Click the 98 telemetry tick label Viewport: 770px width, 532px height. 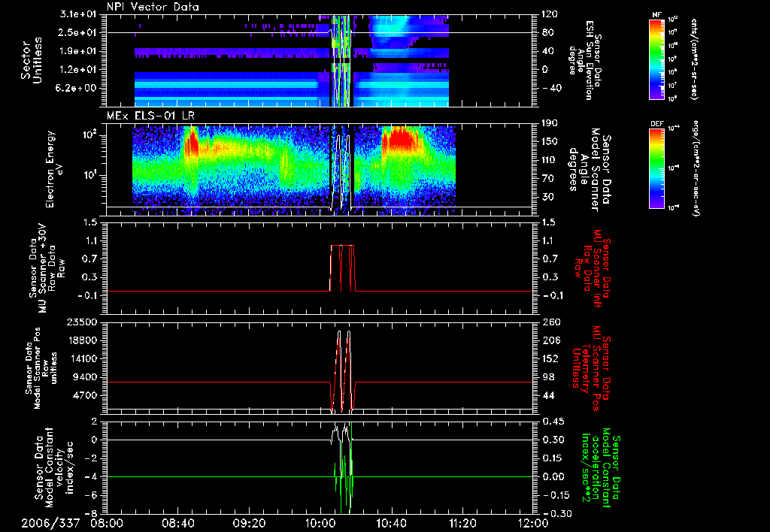[547, 377]
